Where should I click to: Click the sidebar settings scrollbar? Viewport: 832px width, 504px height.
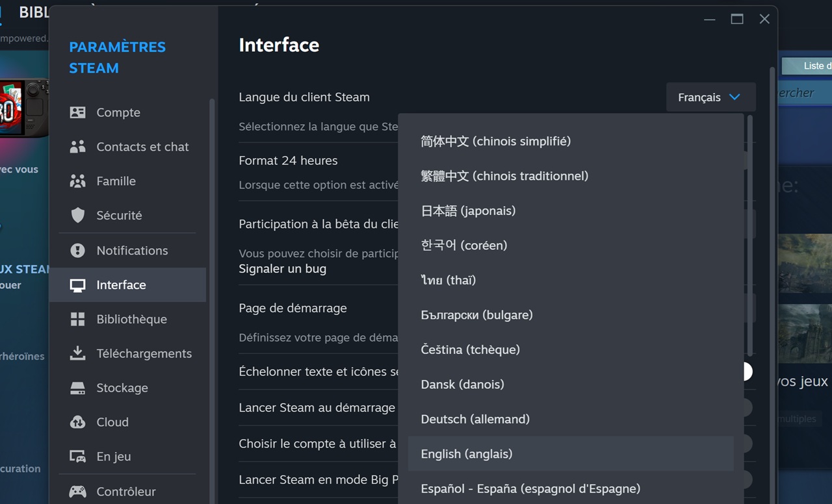211,301
